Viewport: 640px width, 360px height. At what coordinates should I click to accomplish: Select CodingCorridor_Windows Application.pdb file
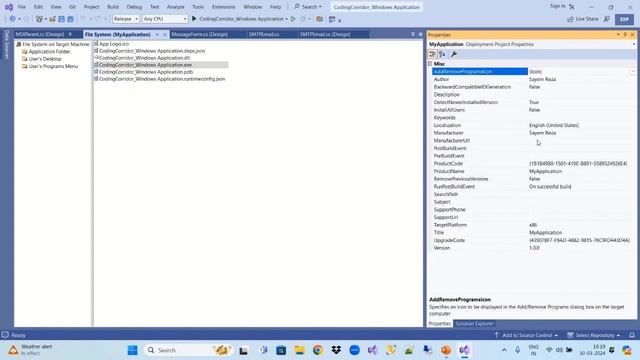click(x=146, y=72)
